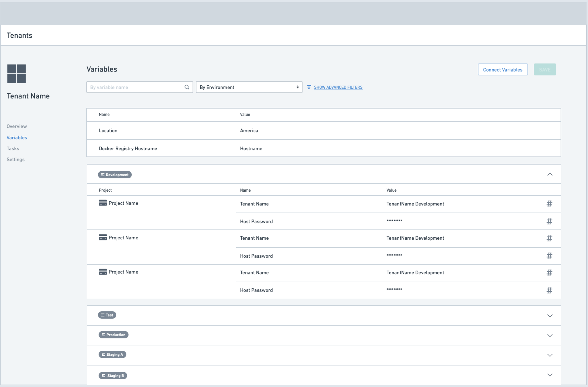
Task: Click the advanced filters funnel icon
Action: point(309,87)
